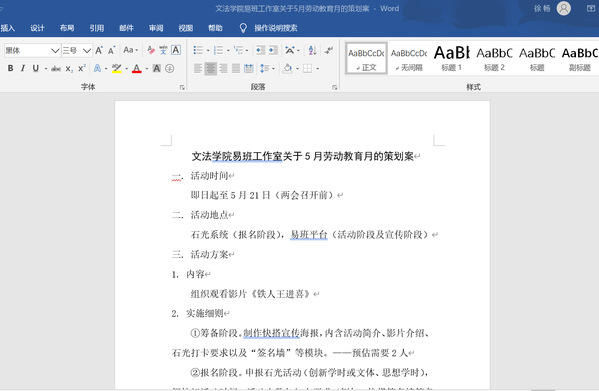Apply strikethrough to text
599x391 pixels.
(56, 69)
